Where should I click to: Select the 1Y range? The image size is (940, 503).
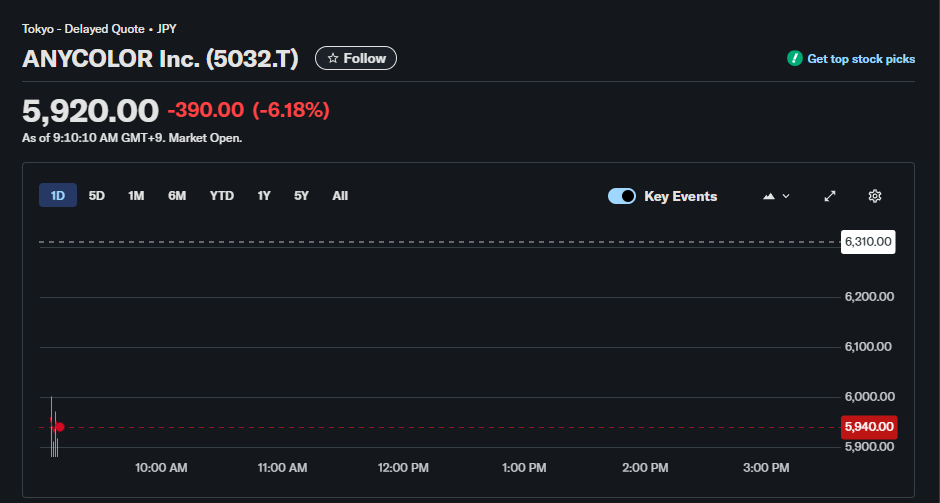click(264, 195)
